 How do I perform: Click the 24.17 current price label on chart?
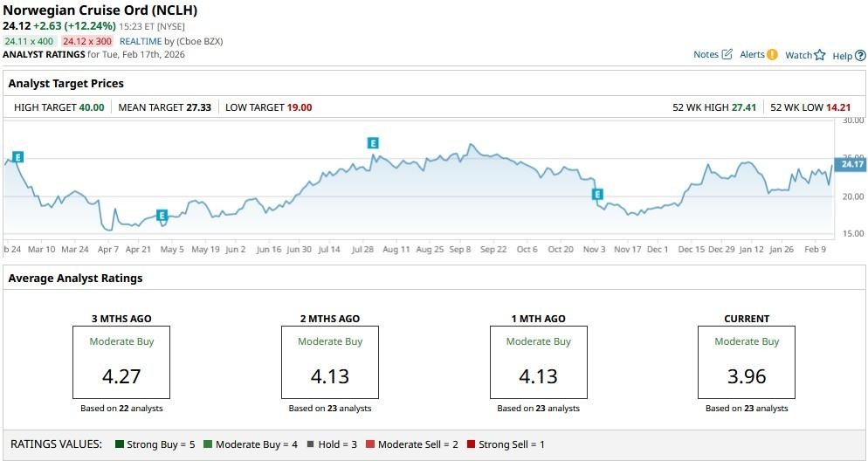coord(851,164)
